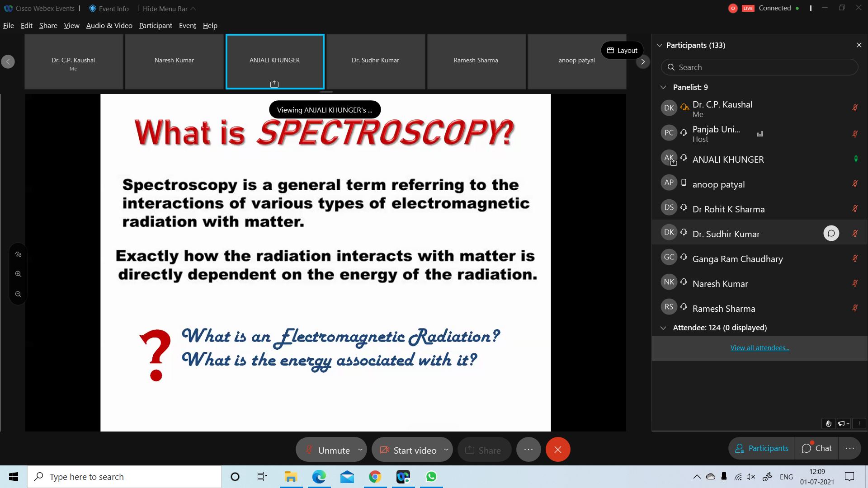Screen dimensions: 868x488
Task: Toggle green microphone for ANJALI KHUNGER
Action: tap(855, 159)
